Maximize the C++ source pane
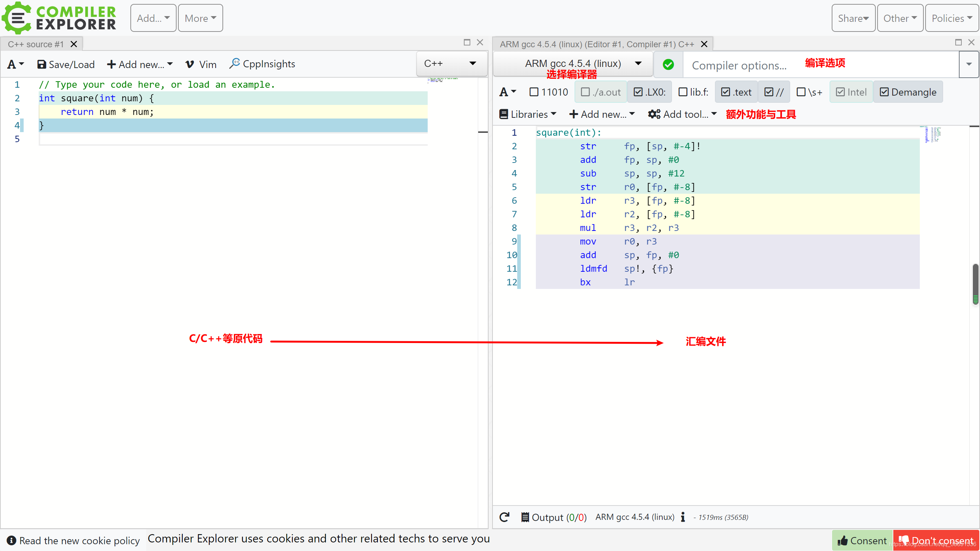The image size is (980, 551). click(x=467, y=43)
